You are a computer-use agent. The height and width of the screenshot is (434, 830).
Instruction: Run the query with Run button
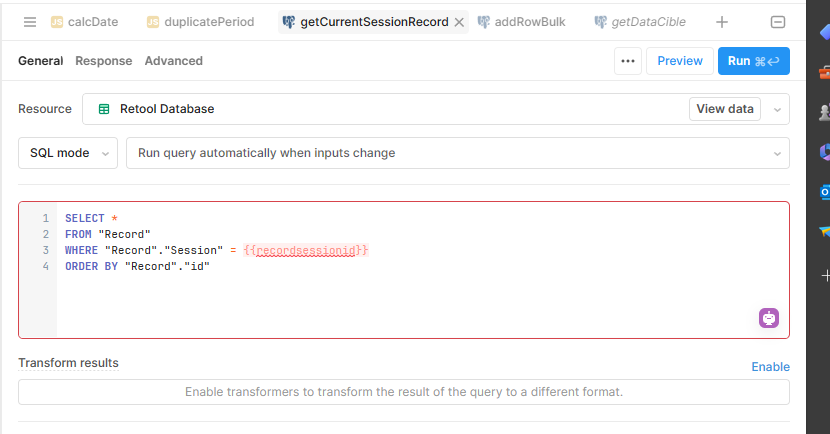click(x=754, y=61)
